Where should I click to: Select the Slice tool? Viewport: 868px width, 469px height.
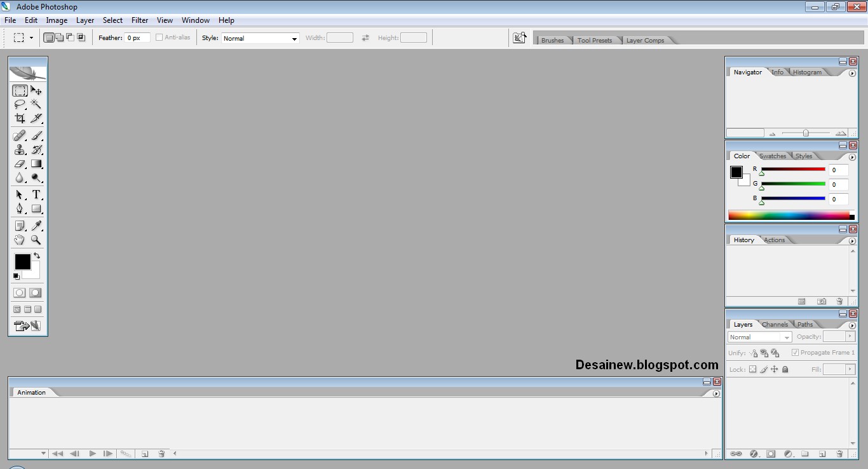pyautogui.click(x=36, y=118)
